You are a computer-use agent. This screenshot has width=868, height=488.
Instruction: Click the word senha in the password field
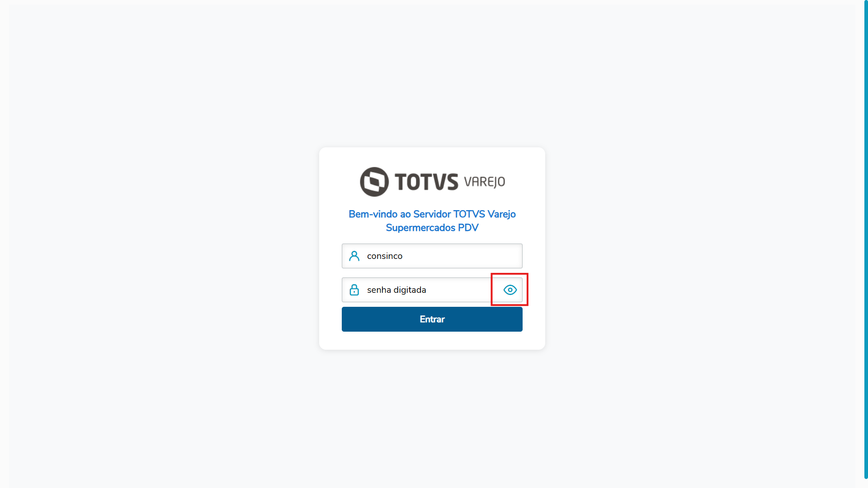point(379,290)
